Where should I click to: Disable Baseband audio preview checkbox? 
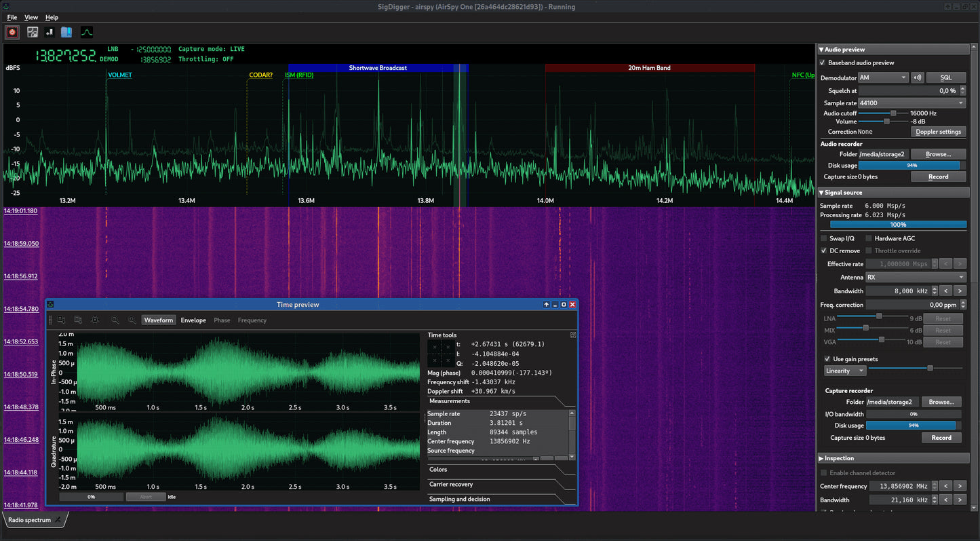click(823, 63)
